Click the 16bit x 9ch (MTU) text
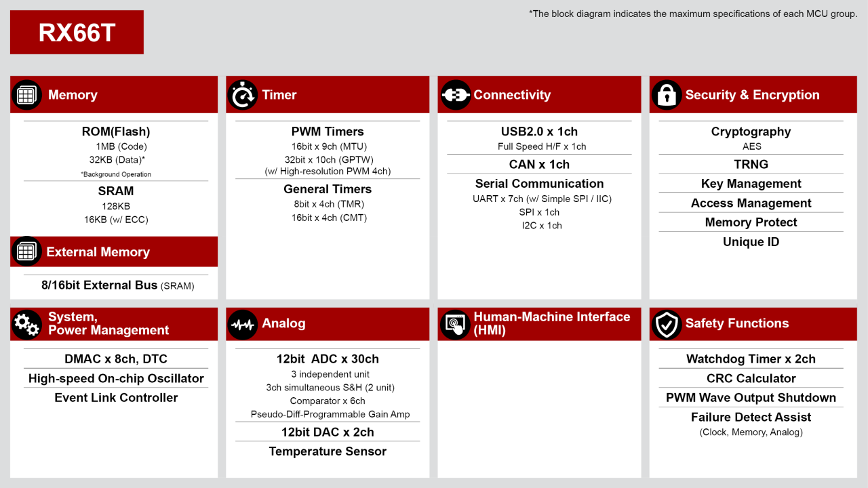This screenshot has height=488, width=868. 328,146
